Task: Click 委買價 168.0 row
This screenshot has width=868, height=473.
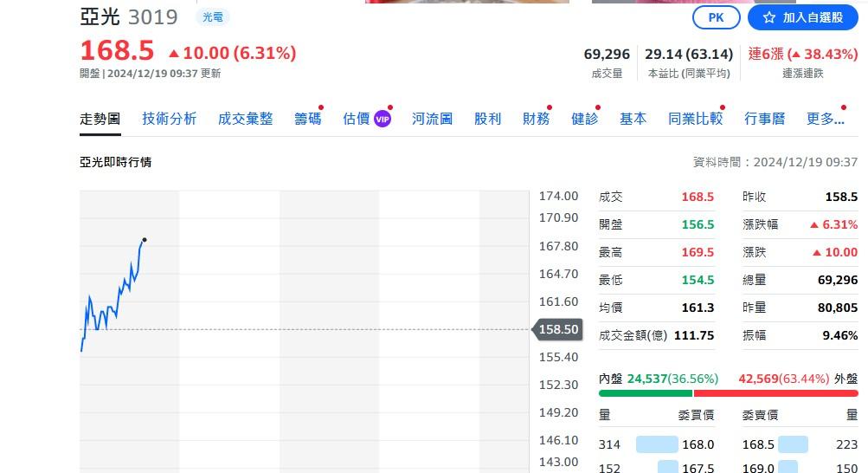Action: (x=657, y=444)
